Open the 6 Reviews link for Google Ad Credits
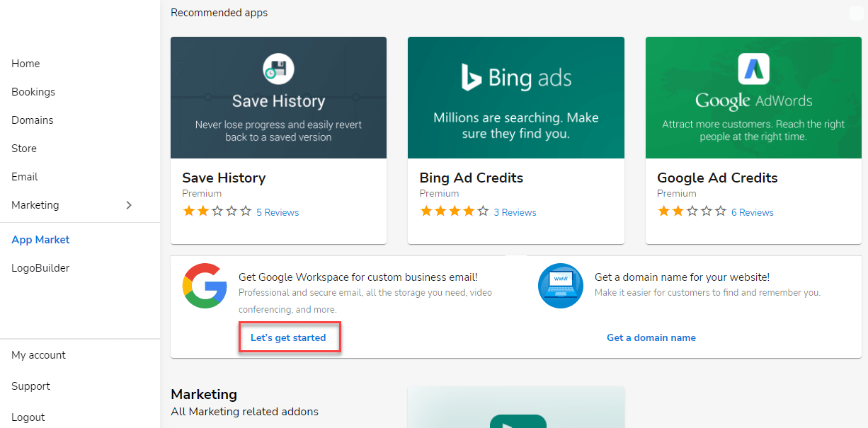 click(752, 212)
